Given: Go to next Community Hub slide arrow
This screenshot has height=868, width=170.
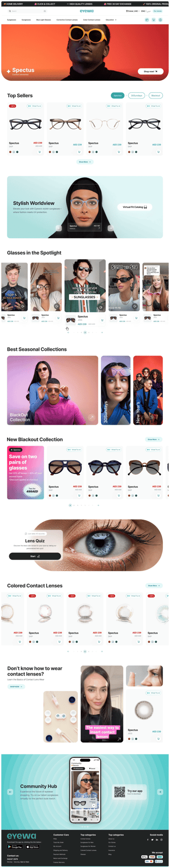Looking at the screenshot, I should point(160,791).
